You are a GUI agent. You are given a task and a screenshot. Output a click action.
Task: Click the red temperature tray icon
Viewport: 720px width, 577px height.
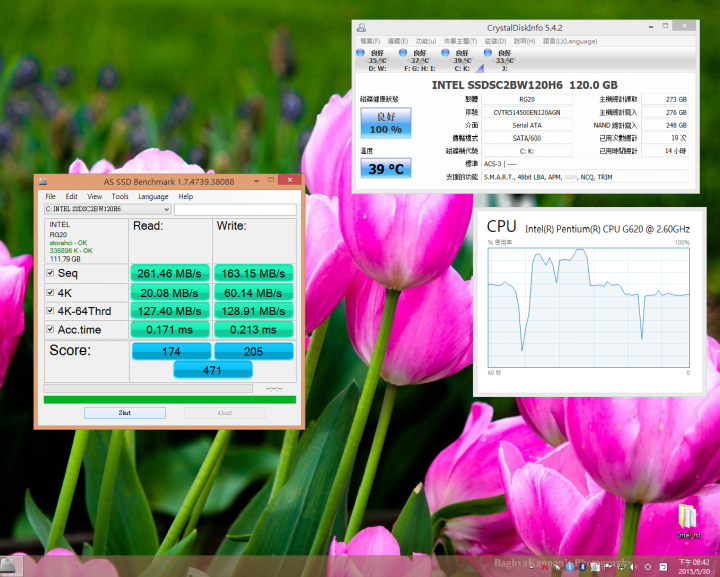coord(544,567)
